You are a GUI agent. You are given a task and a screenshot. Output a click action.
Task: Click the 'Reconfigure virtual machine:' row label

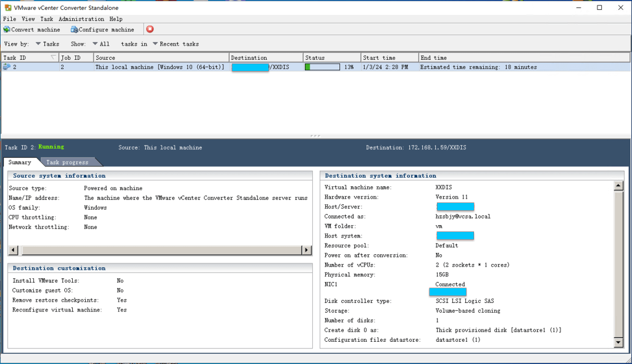pos(57,310)
